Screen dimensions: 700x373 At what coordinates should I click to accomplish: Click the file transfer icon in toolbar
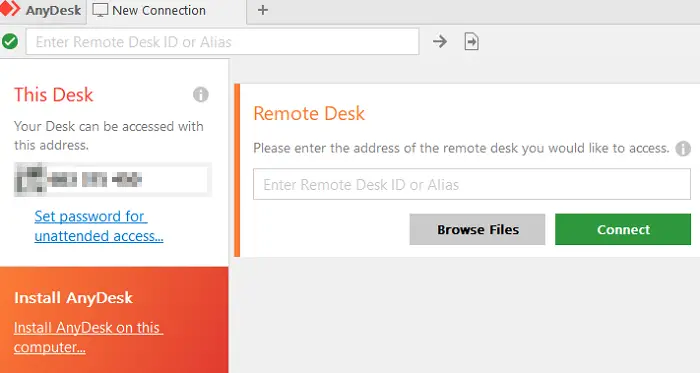pyautogui.click(x=471, y=41)
